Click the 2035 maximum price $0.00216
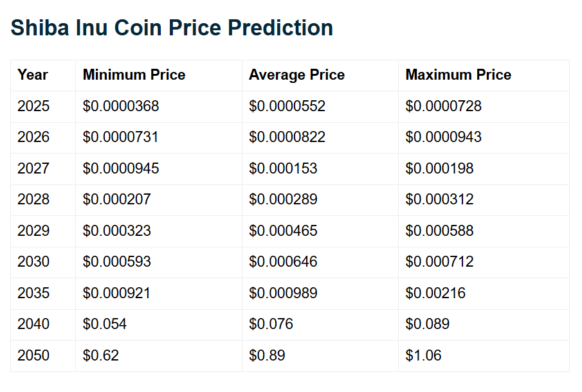Screen dimensions: 582x392 coord(435,293)
